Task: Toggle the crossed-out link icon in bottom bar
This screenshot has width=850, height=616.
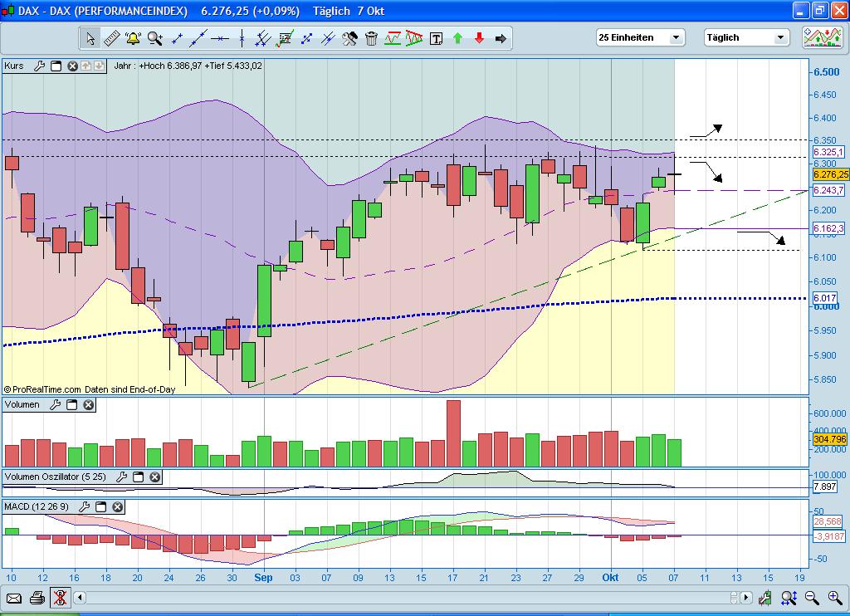Action: click(x=60, y=598)
